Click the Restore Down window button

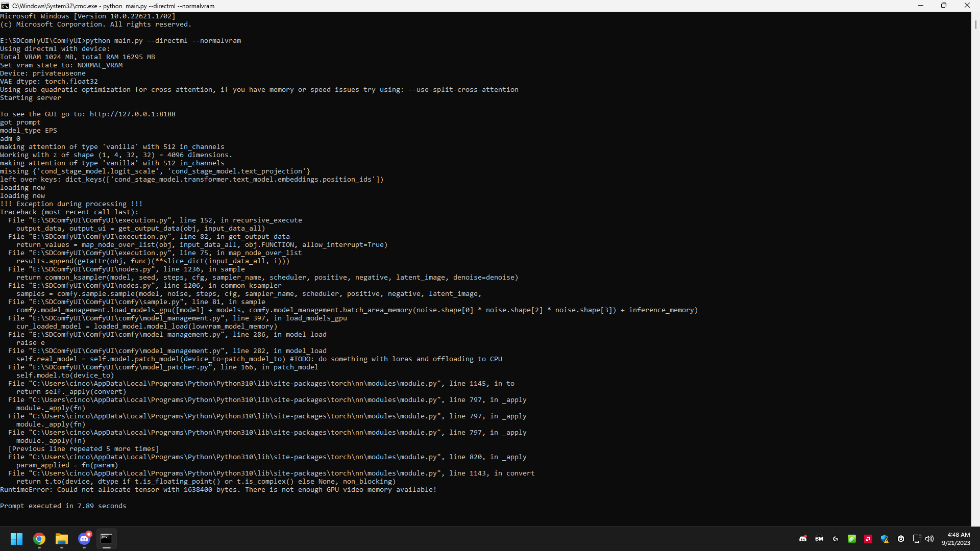coord(944,5)
